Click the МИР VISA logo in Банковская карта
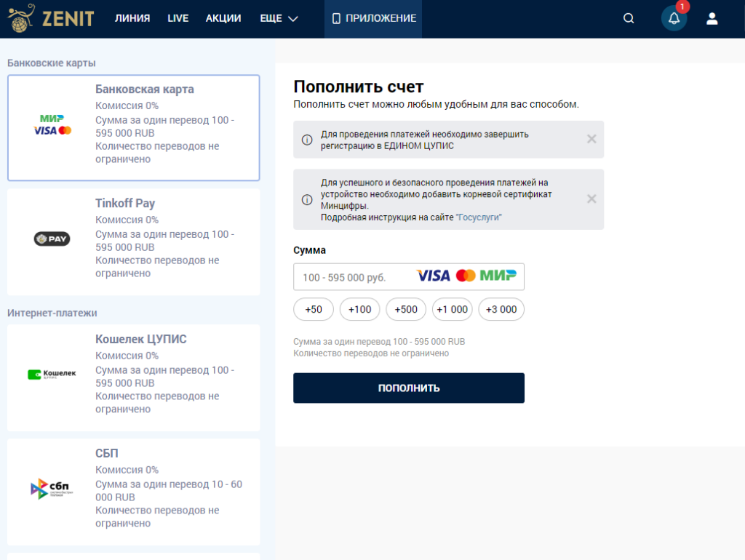This screenshot has height=560, width=745. [52, 125]
